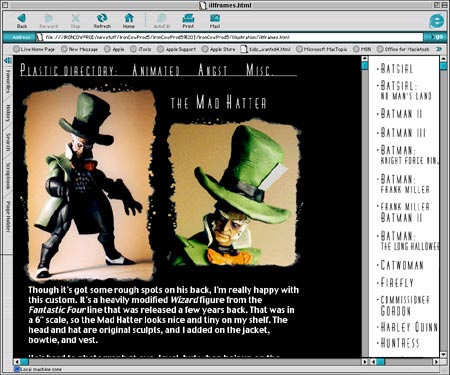Screen dimensions: 450x375
Task: Click the Print toolbar icon
Action: 188,18
